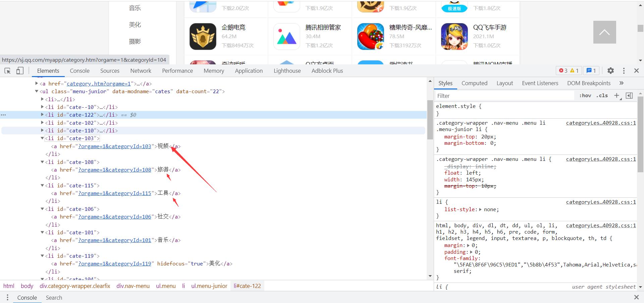Open the Application tab

pyautogui.click(x=249, y=71)
